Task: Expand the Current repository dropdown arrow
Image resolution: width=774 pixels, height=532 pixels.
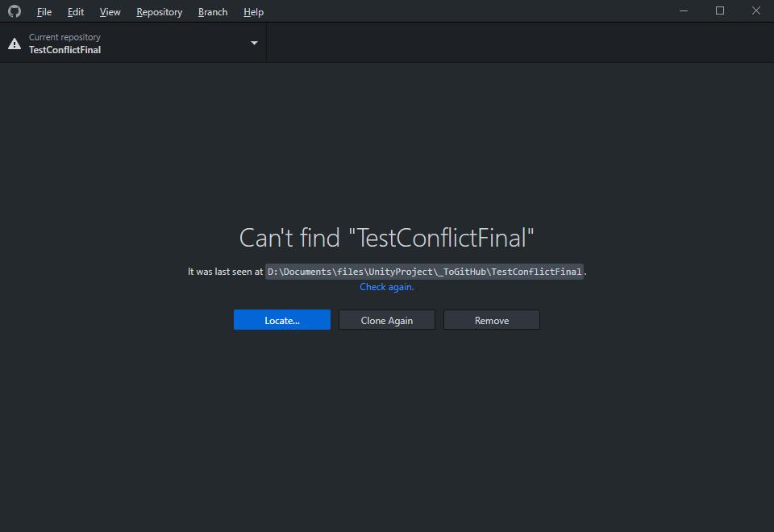Action: pos(254,43)
